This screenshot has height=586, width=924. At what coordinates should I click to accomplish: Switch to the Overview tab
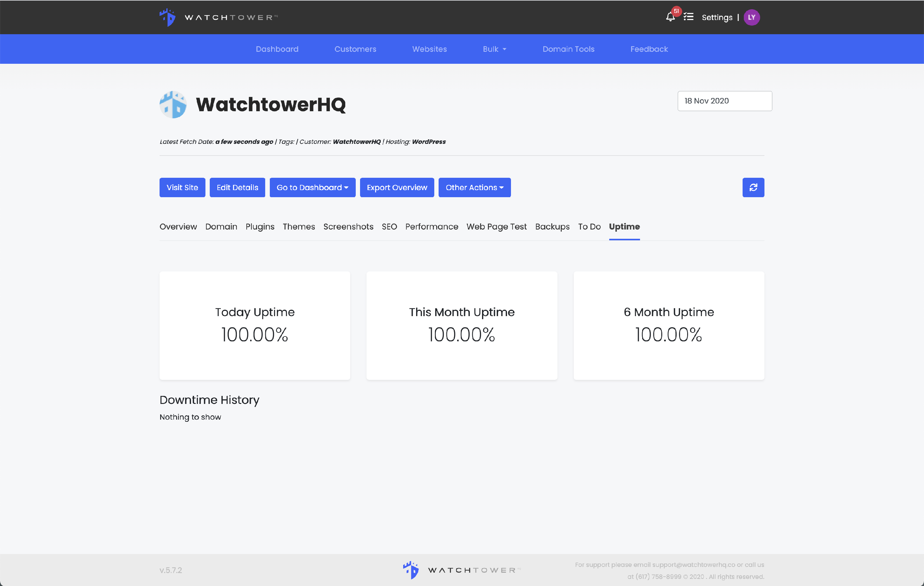coord(178,226)
